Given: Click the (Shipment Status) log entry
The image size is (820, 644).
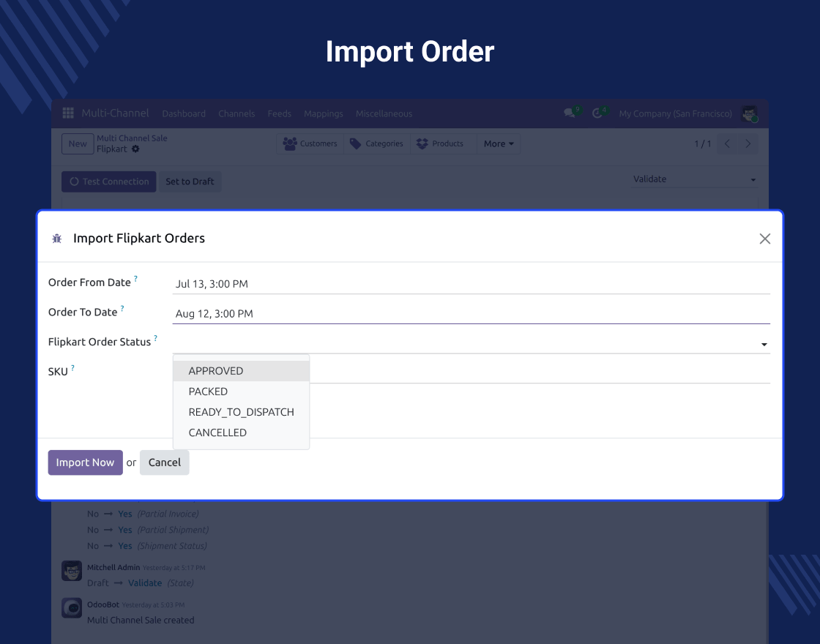Looking at the screenshot, I should point(172,546).
